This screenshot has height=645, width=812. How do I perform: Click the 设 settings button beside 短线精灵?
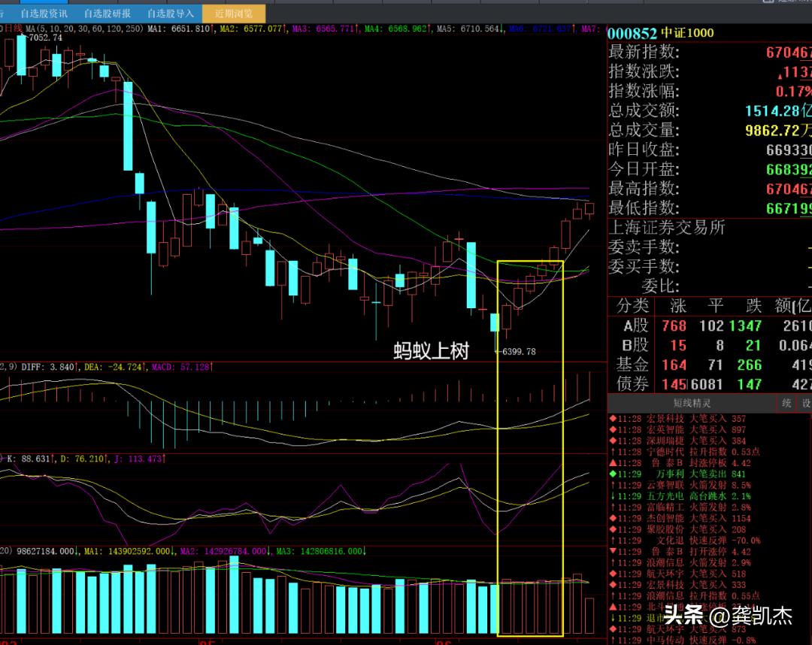(805, 404)
